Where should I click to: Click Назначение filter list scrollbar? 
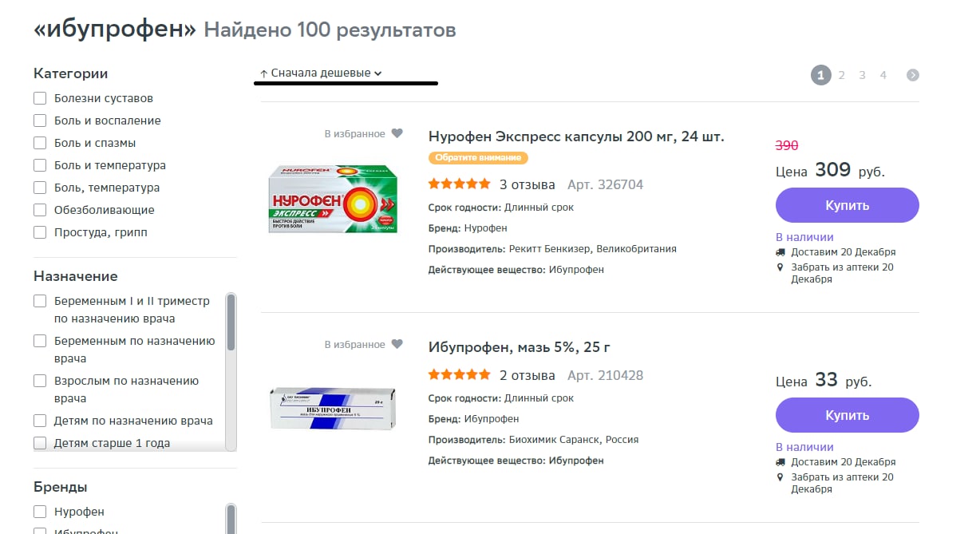[x=231, y=322]
